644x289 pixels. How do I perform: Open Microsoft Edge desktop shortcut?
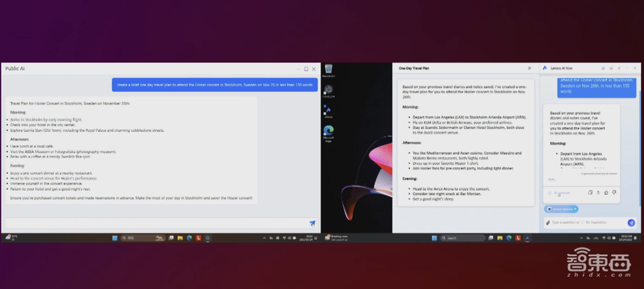[329, 133]
